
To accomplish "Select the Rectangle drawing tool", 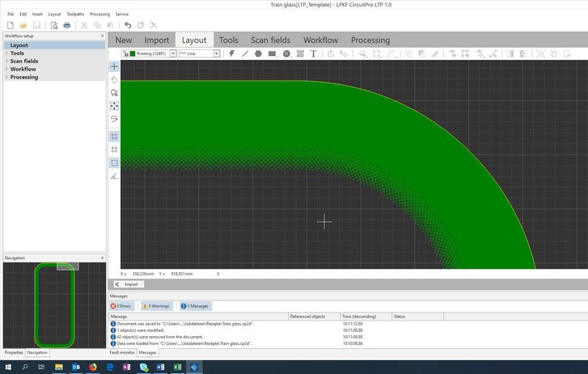I will [x=272, y=53].
